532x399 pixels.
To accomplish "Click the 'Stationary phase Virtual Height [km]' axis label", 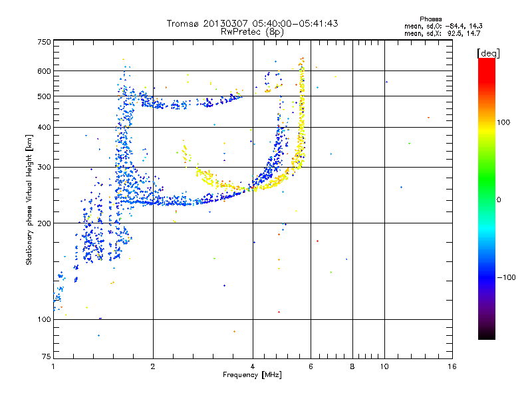I will (x=29, y=200).
